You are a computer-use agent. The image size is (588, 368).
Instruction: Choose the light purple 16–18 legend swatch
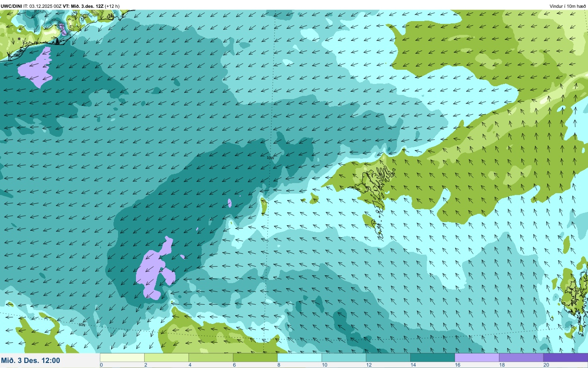477,357
